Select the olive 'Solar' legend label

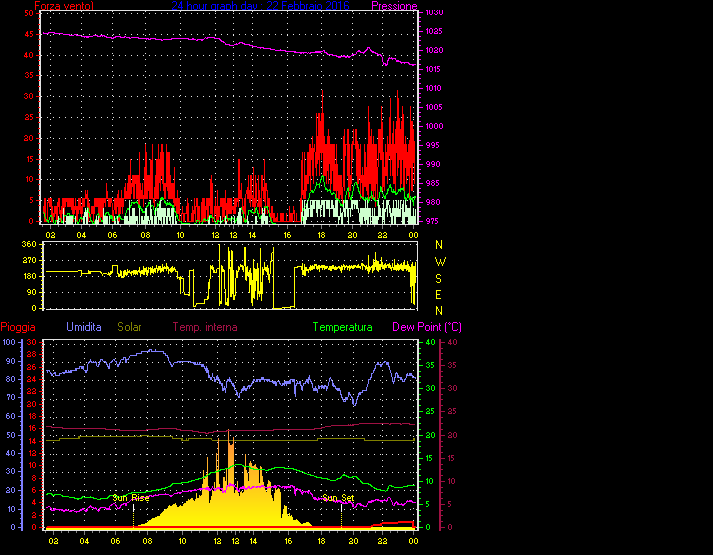coord(129,327)
